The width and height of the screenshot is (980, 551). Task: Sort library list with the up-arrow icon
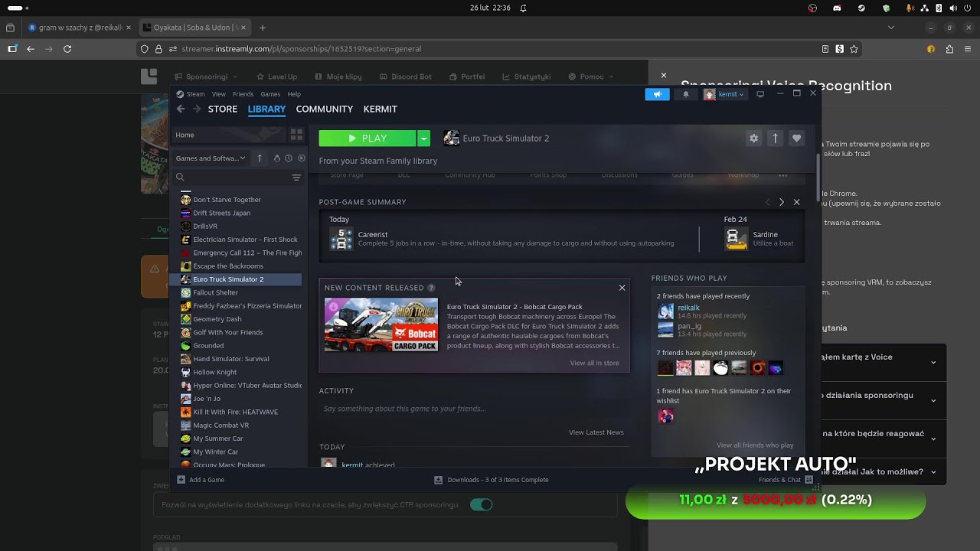pyautogui.click(x=260, y=158)
